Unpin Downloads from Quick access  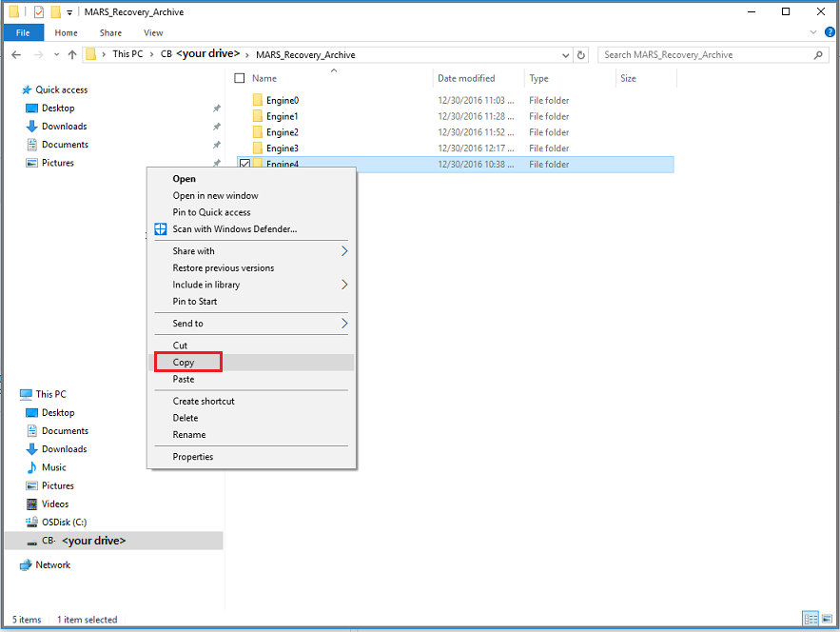coord(217,126)
